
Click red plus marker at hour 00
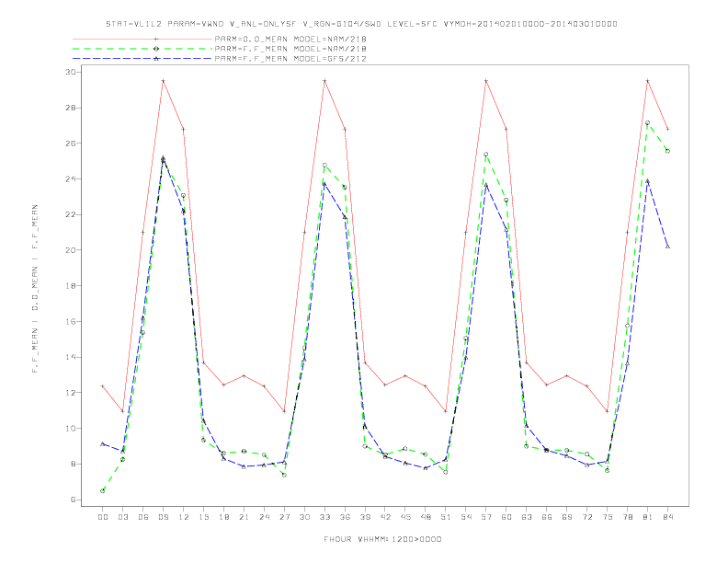coord(103,386)
